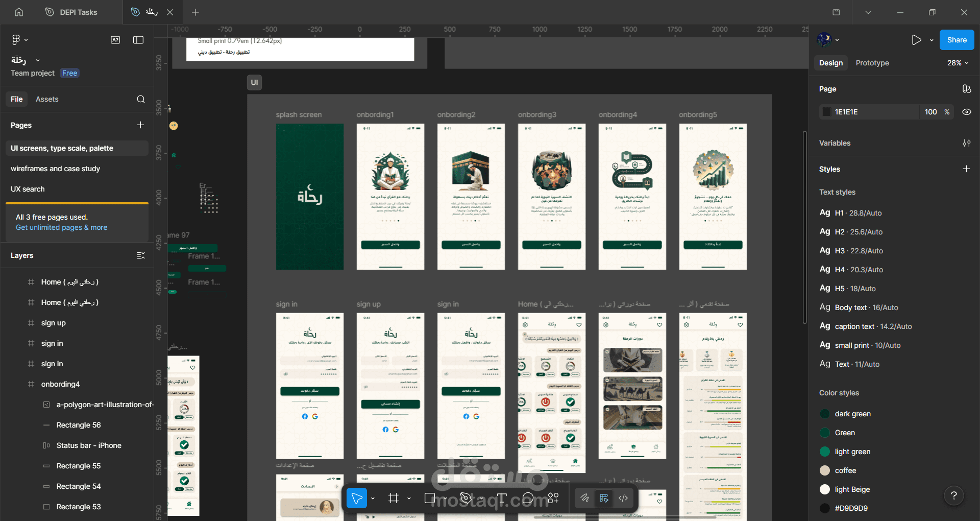
Task: Open the Design tab
Action: (831, 63)
